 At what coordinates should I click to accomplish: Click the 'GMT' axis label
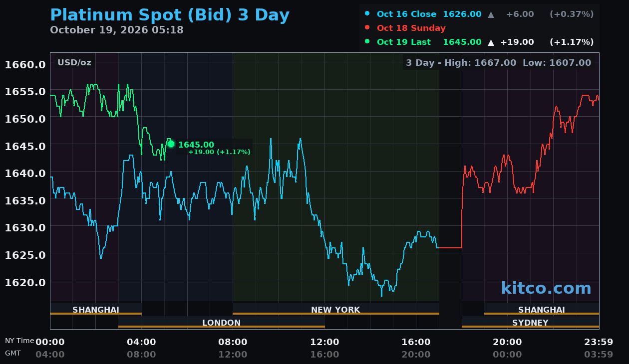13,353
